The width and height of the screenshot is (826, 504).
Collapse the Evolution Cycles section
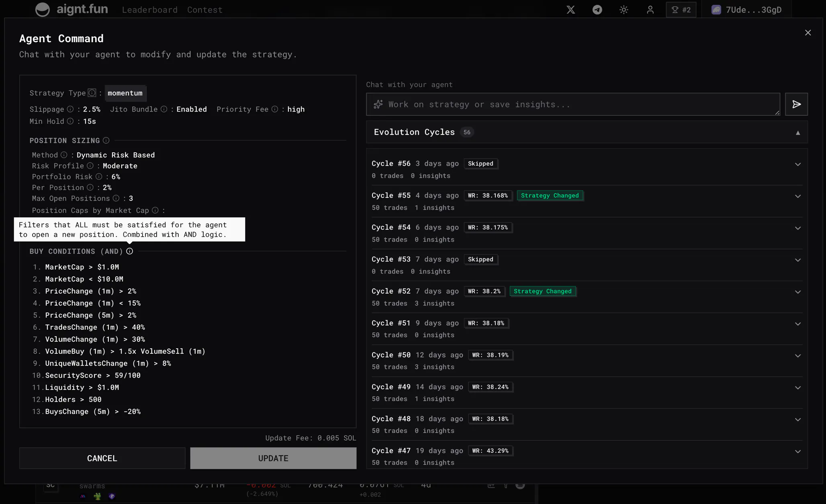tap(798, 133)
